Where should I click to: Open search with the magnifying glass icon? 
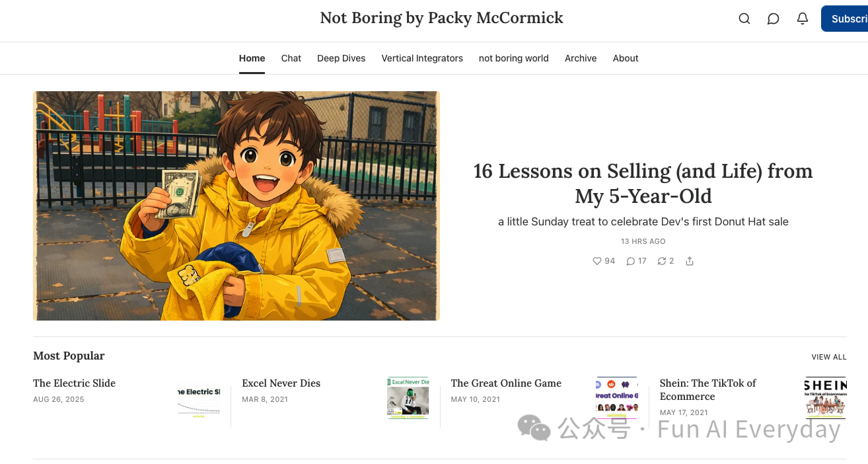[744, 19]
